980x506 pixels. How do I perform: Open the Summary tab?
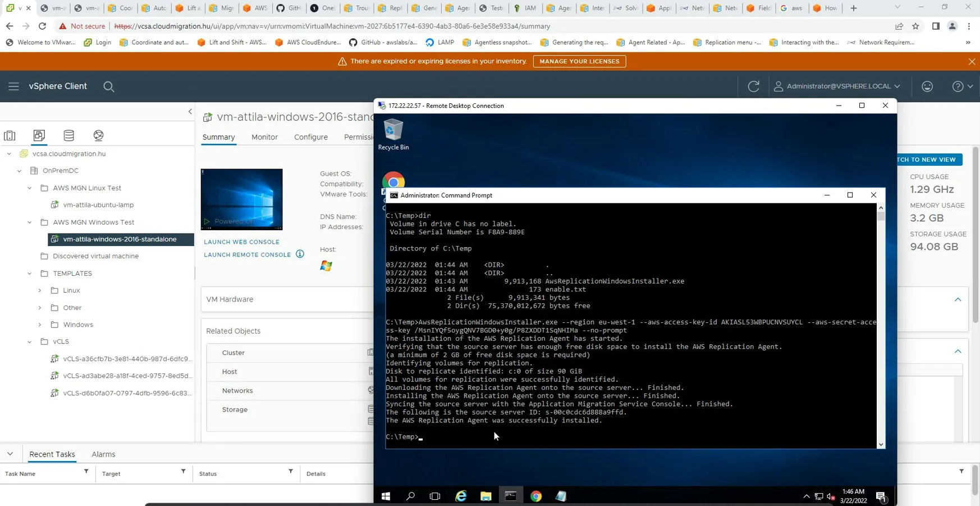[218, 137]
